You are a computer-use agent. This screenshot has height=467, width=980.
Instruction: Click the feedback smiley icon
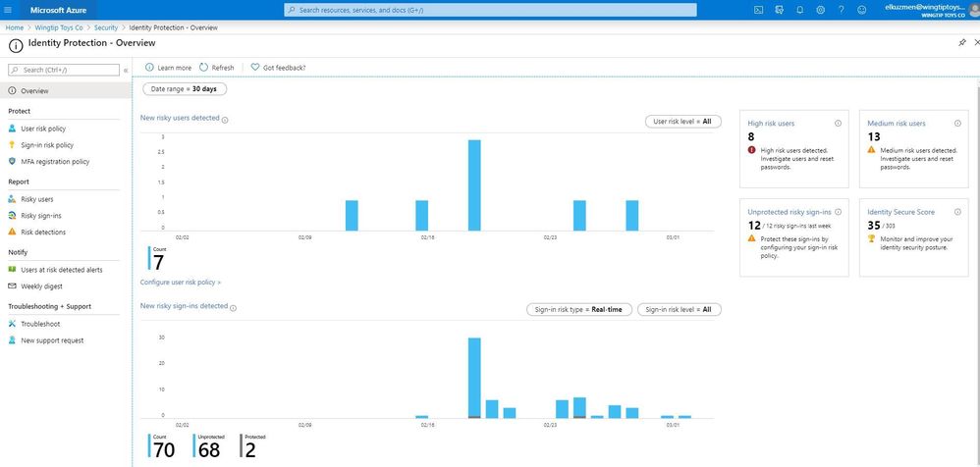point(862,10)
